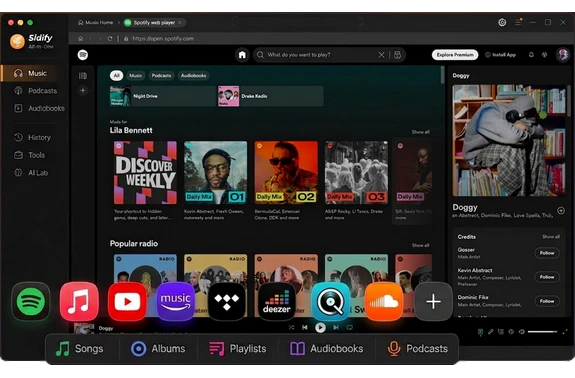Clear the search field with X
This screenshot has height=378, width=575.
[381, 55]
